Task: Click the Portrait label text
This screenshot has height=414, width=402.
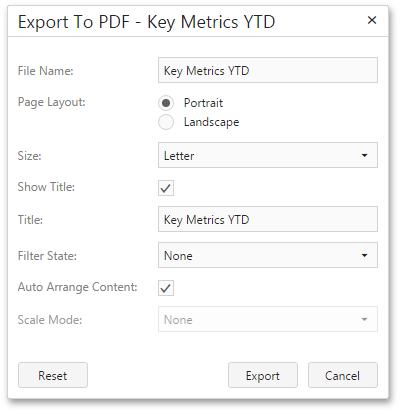Action: (x=203, y=103)
